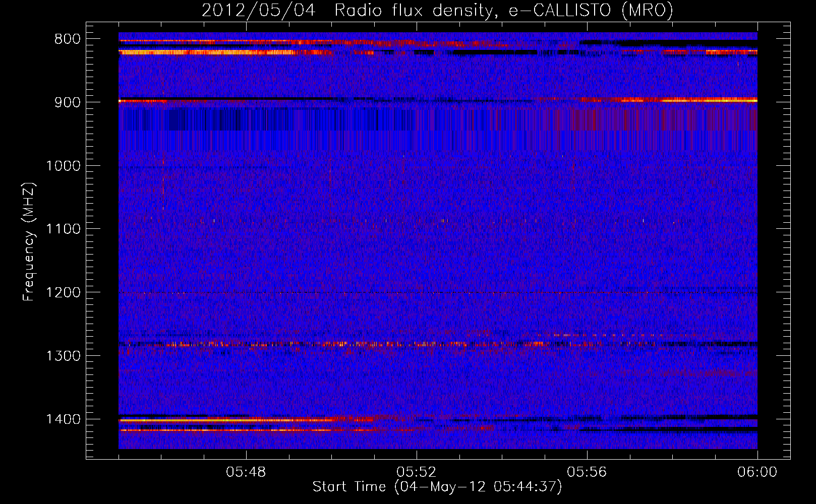The width and height of the screenshot is (816, 504).
Task: Click the 05:56 time tick label
Action: point(587,472)
